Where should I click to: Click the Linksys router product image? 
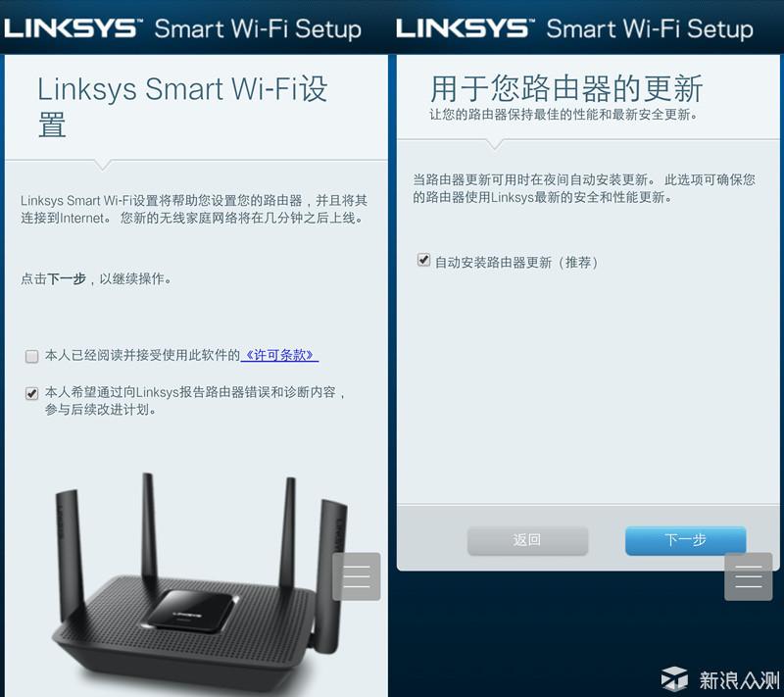point(200,580)
